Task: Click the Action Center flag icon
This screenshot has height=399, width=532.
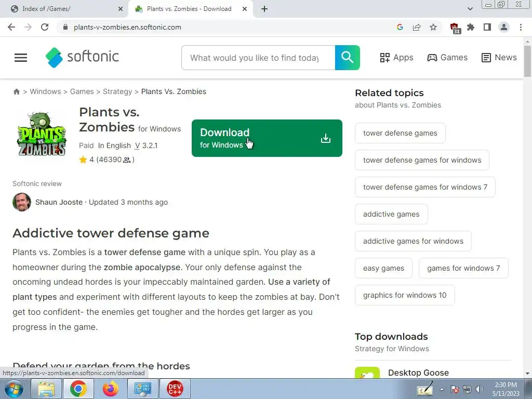Action: coord(455,390)
